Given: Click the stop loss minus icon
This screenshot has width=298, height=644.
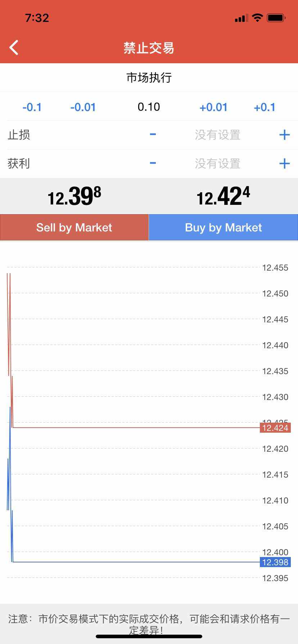Looking at the screenshot, I should coord(153,134).
